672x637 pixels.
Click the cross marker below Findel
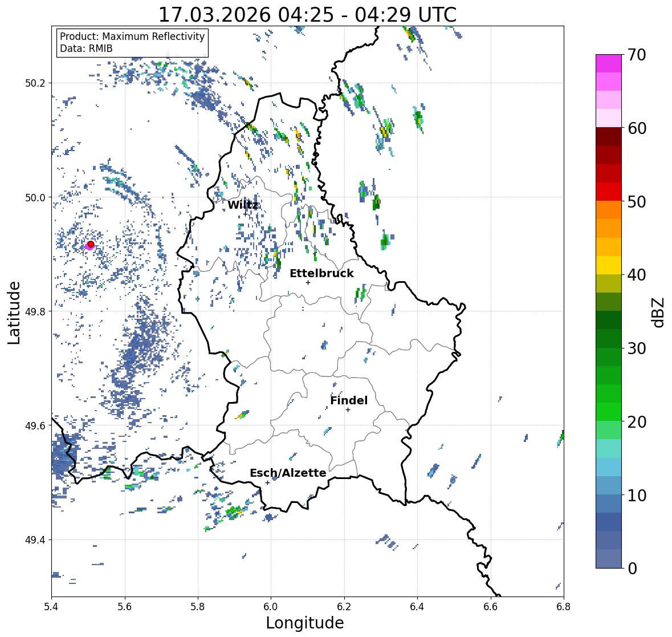pos(348,410)
